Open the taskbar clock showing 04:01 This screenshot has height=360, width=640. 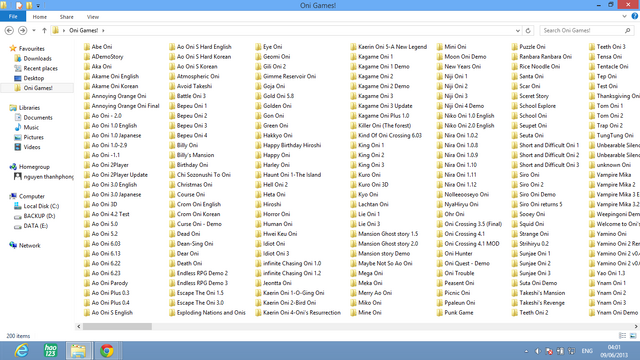point(614,351)
